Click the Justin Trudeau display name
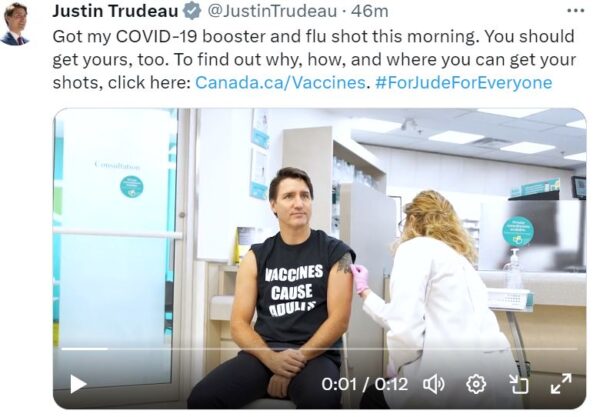The width and height of the screenshot is (600, 417). [x=115, y=11]
